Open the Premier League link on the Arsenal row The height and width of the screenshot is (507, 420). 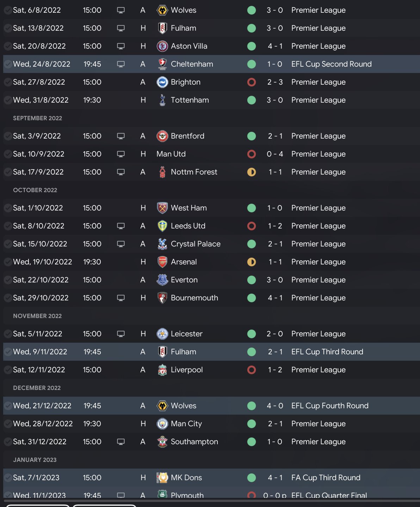pos(318,262)
